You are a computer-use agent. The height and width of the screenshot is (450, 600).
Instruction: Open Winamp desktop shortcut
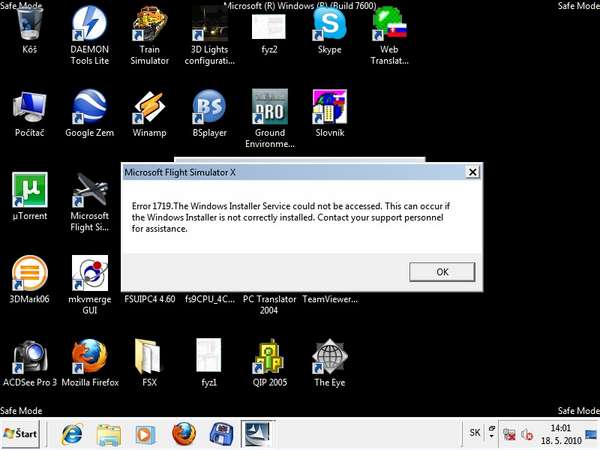(149, 106)
